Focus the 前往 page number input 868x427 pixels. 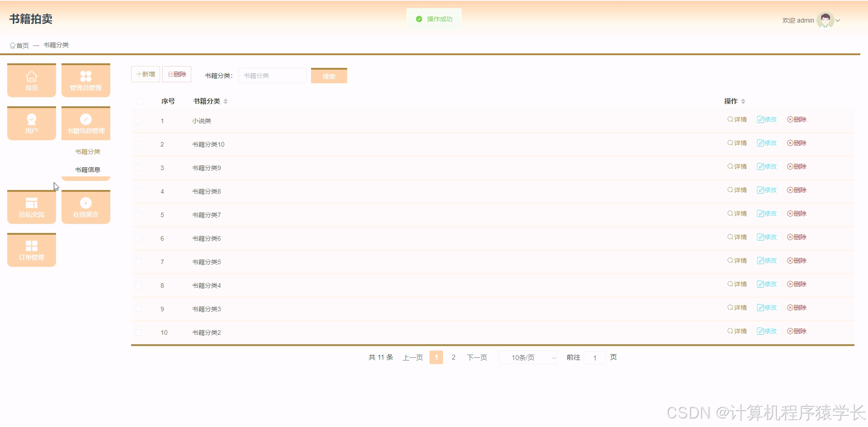[x=595, y=358]
